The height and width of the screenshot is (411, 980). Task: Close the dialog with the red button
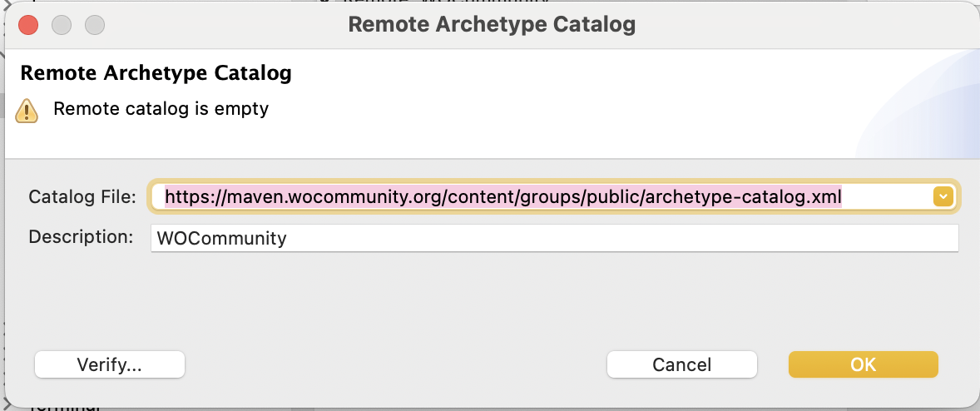(x=29, y=25)
